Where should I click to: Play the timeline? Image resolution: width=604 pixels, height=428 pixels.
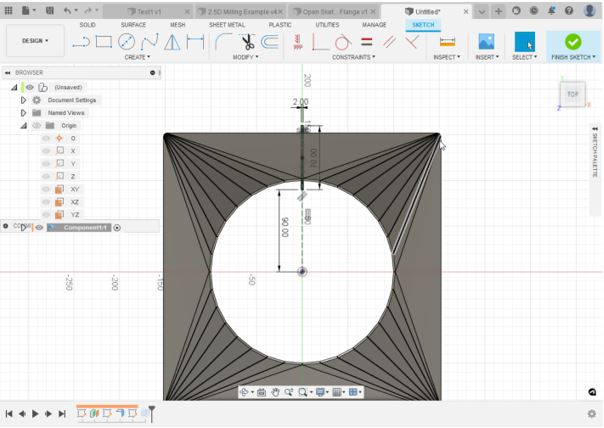coord(35,414)
